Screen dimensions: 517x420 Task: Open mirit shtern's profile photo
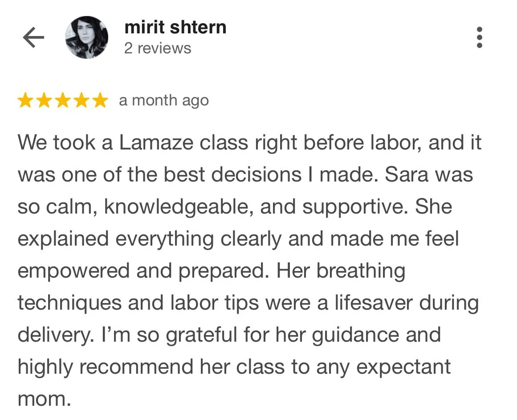[x=86, y=37]
